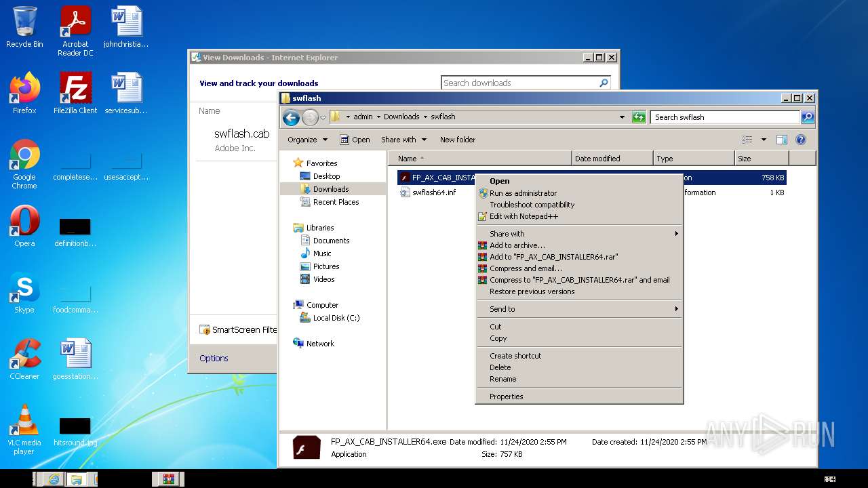Click the Search swflash input field
This screenshot has width=868, height=488.
725,117
